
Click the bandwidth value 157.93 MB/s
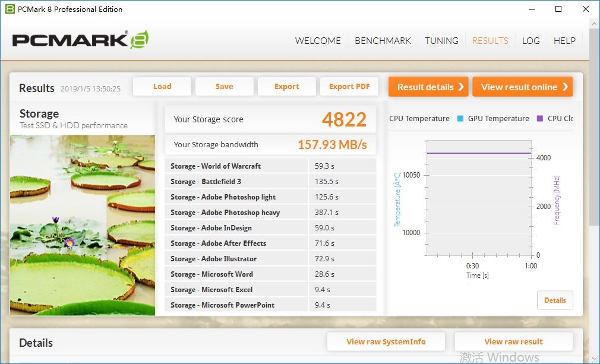pyautogui.click(x=332, y=144)
